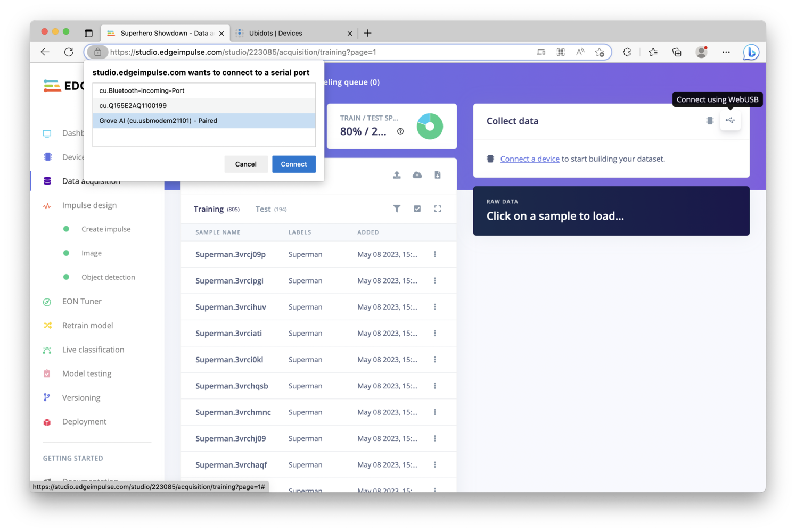The height and width of the screenshot is (532, 796).
Task: Click the device chip icon in Collect data
Action: (710, 121)
